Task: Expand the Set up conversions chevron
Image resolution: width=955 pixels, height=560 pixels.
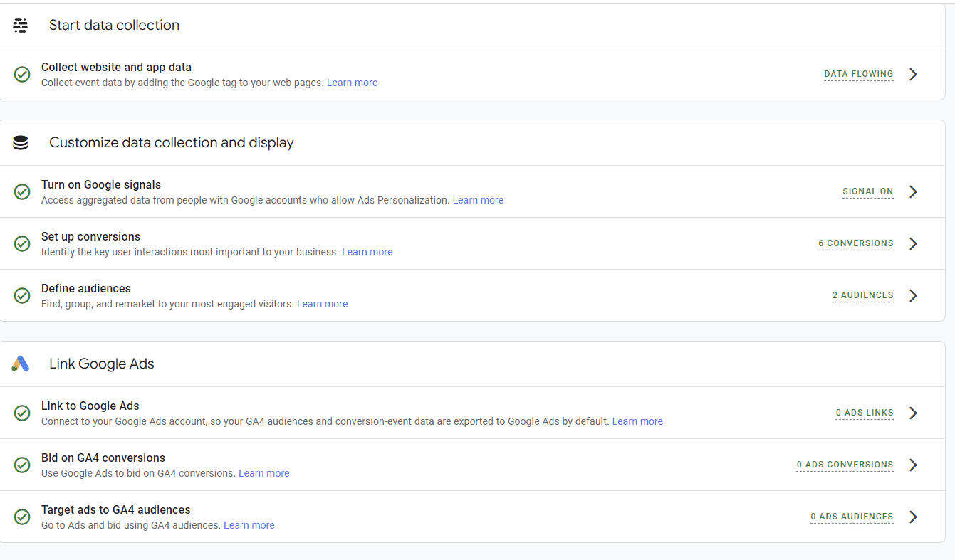Action: coord(913,243)
